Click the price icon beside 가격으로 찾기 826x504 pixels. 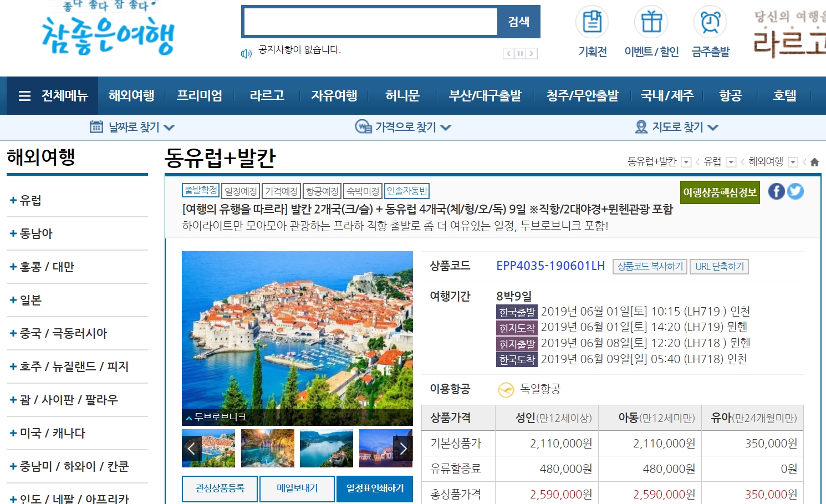[x=363, y=127]
